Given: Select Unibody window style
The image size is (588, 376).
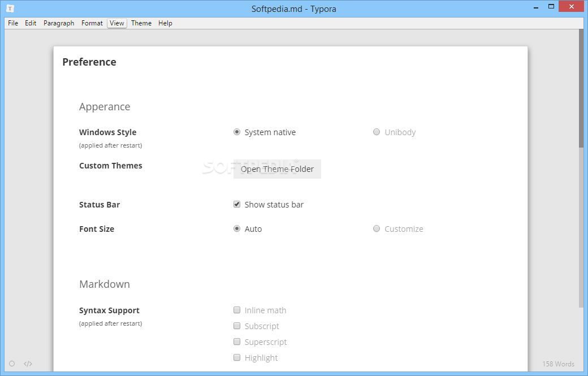Looking at the screenshot, I should [x=377, y=132].
